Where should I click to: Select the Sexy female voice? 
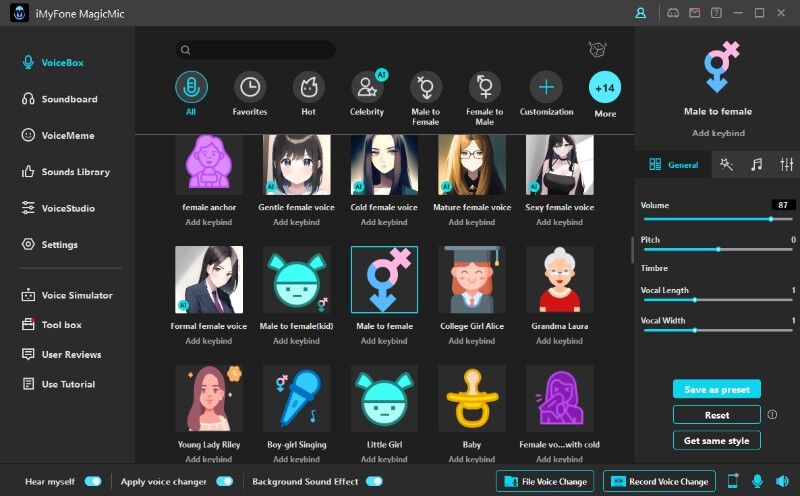point(560,164)
